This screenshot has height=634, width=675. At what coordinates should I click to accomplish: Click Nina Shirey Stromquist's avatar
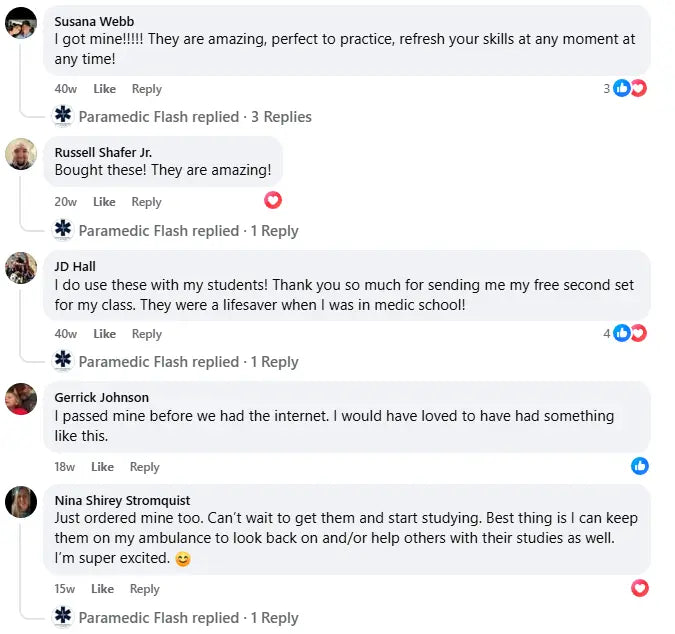[21, 502]
